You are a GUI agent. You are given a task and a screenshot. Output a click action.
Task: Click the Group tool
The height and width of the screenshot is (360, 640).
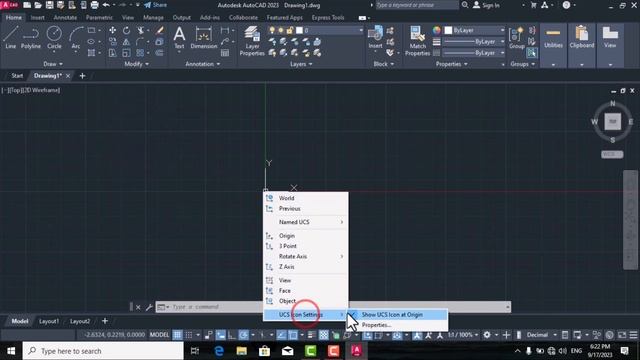coord(517,38)
